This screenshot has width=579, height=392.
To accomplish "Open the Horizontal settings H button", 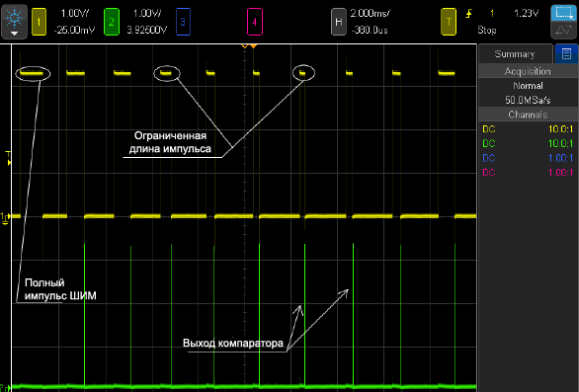I will coord(338,22).
